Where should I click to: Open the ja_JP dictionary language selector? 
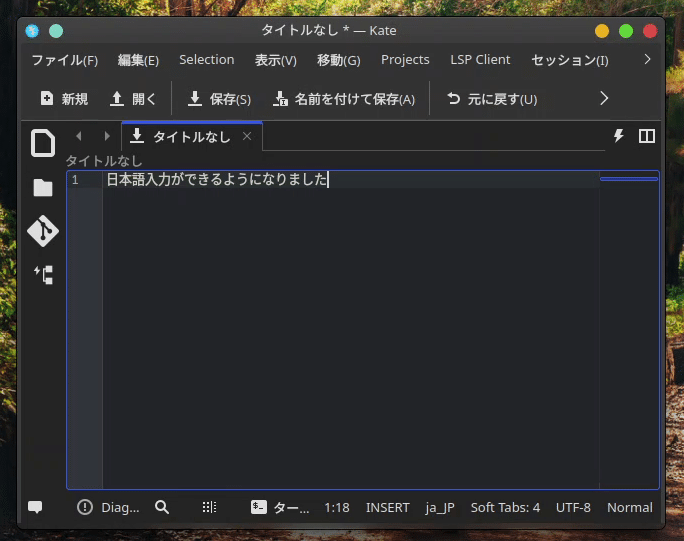440,507
